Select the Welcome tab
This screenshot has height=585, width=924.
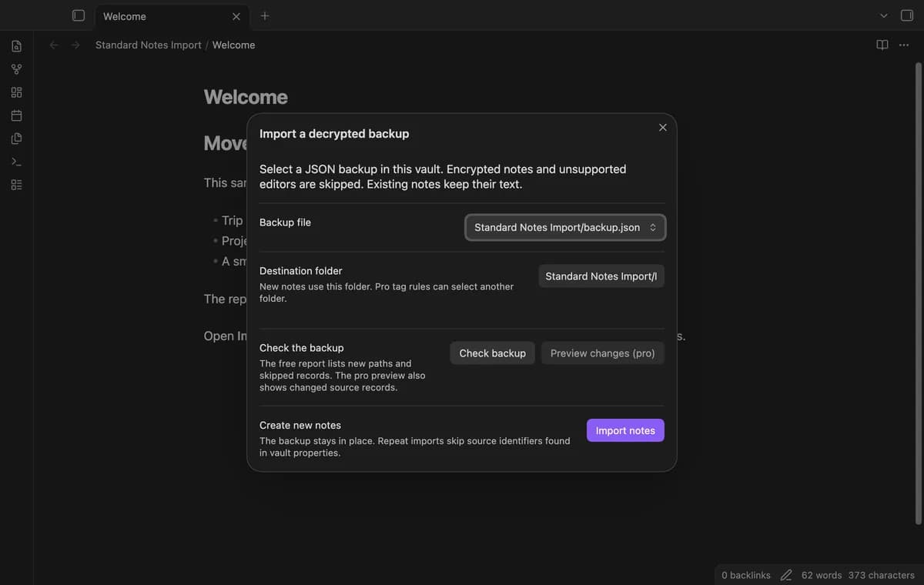click(x=171, y=16)
